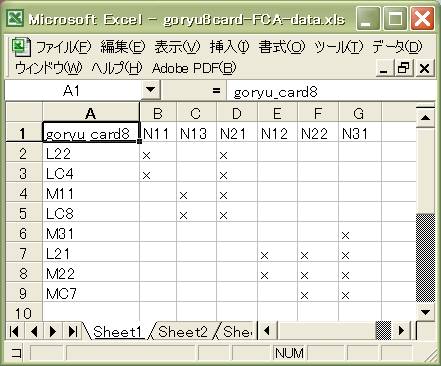Click cell containing M31
Image resolution: width=441 pixels, height=366 pixels.
91,233
